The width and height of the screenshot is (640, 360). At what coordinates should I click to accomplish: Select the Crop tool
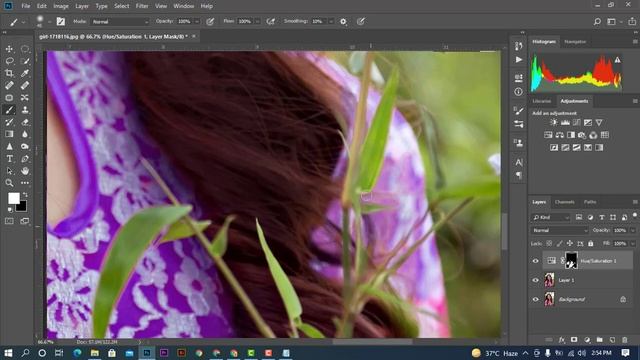9,73
